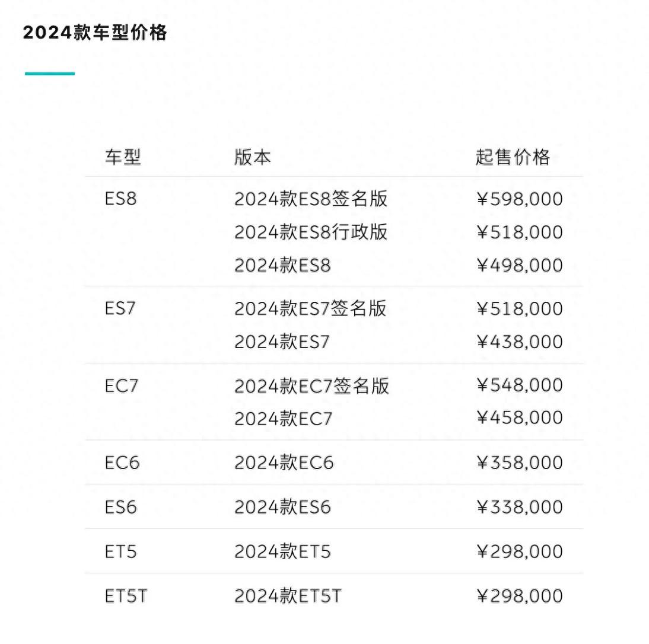Click the ¥458,000 price
Screen dimensions: 649x644
[520, 418]
